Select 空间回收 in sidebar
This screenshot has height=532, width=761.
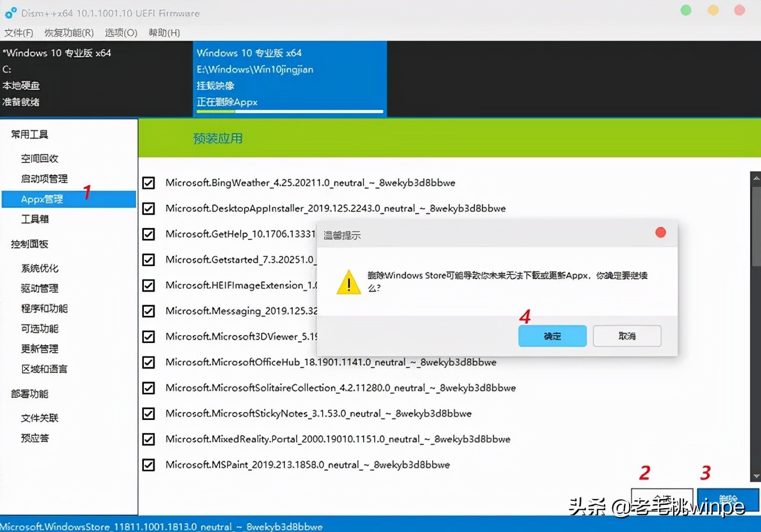tap(40, 158)
